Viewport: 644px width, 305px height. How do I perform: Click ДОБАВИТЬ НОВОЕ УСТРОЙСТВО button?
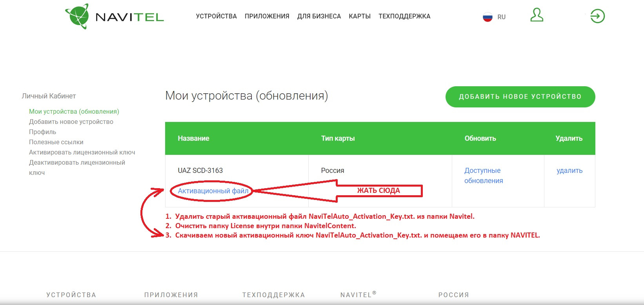coord(520,96)
